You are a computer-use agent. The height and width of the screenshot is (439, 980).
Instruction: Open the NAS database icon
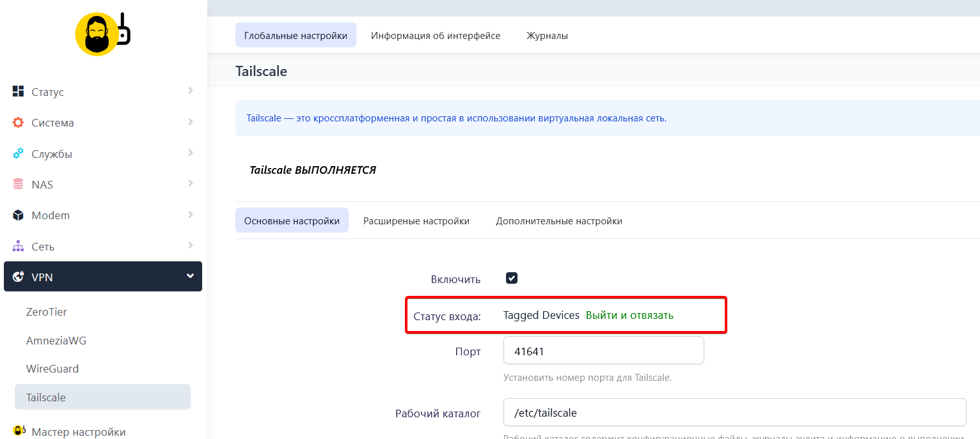[x=18, y=184]
